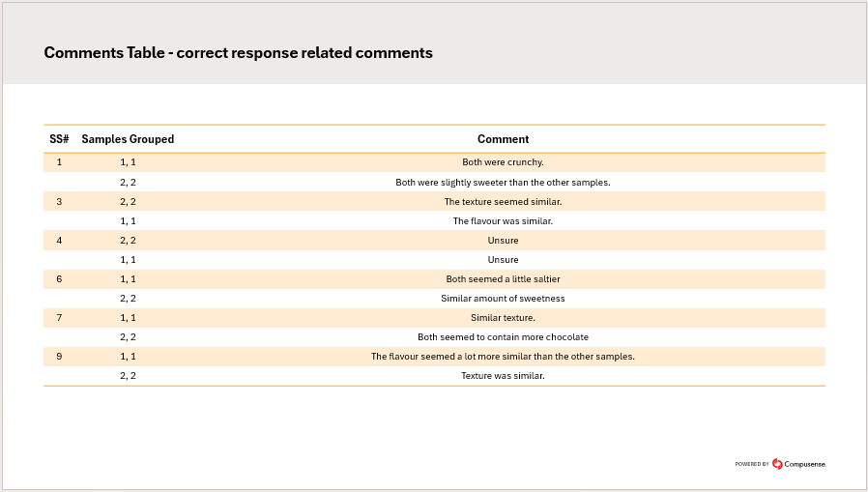Click the Comments Table slide title
868x492 pixels.
tap(238, 52)
